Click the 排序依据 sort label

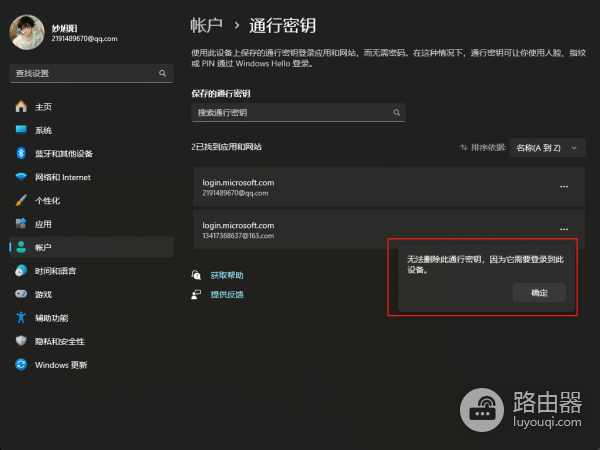tap(489, 147)
